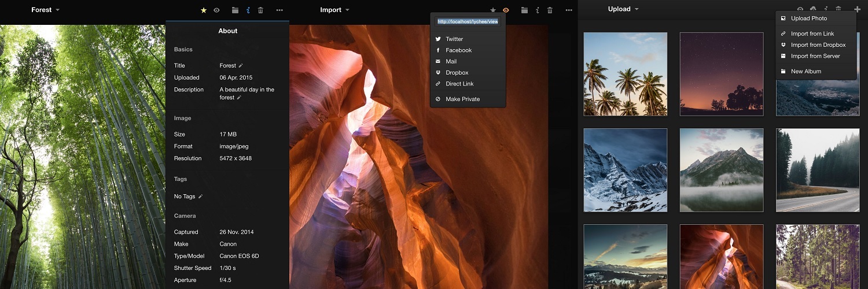Open the snowy blue mountains thumbnail
Screen dimensions: 868x289
pyautogui.click(x=626, y=170)
